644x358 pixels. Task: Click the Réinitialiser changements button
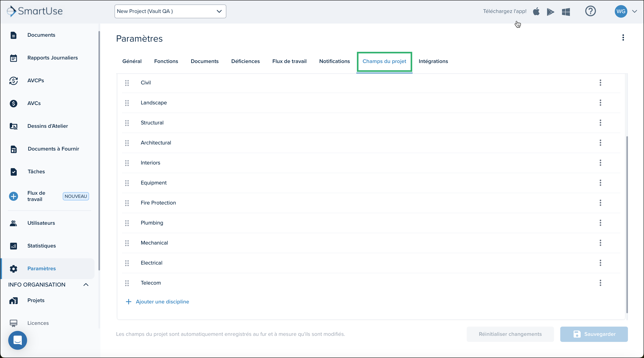coord(510,334)
